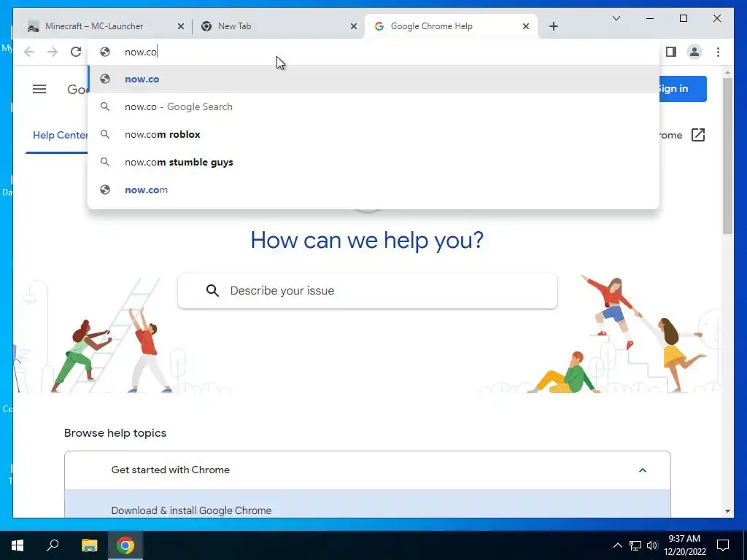
Task: Open the external link icon beside Chrome
Action: 698,135
